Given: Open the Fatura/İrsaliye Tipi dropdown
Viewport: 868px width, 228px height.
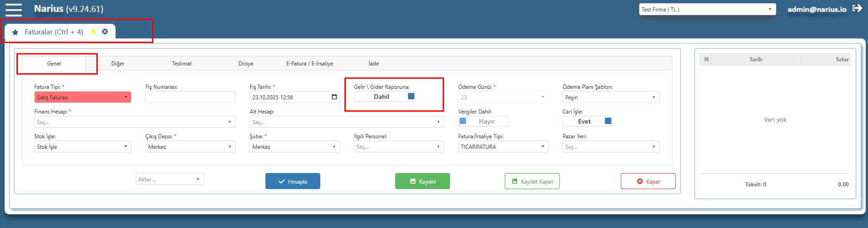Looking at the screenshot, I should point(503,147).
